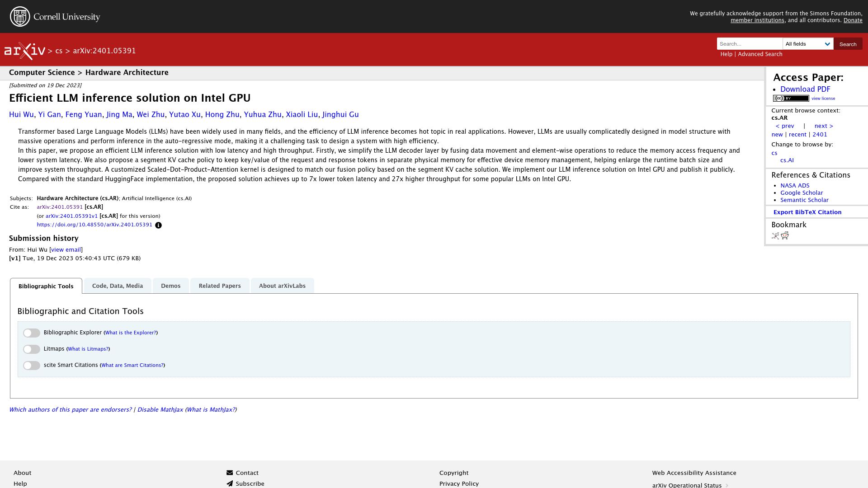The width and height of the screenshot is (868, 488).
Task: Open Advanced Search link
Action: click(x=760, y=54)
